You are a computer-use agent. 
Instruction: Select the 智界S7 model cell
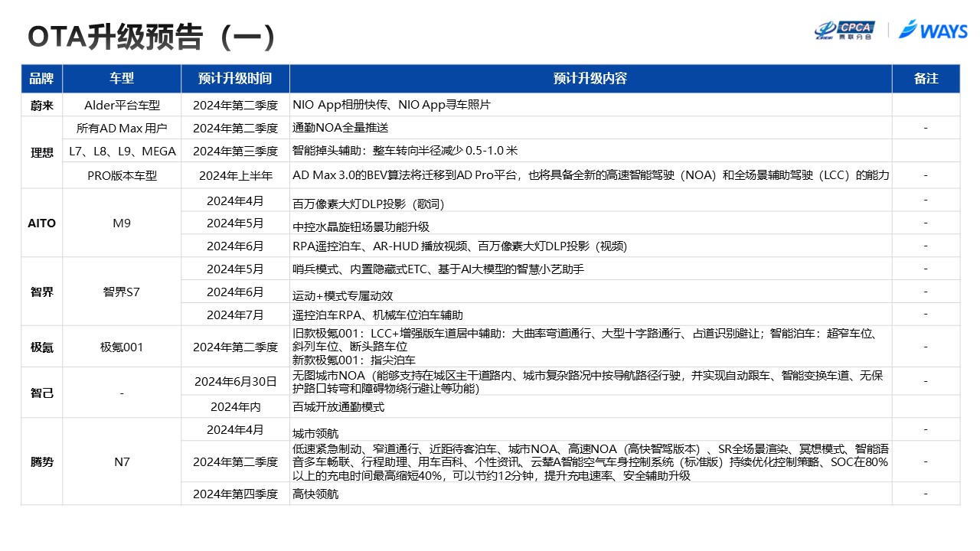click(122, 292)
